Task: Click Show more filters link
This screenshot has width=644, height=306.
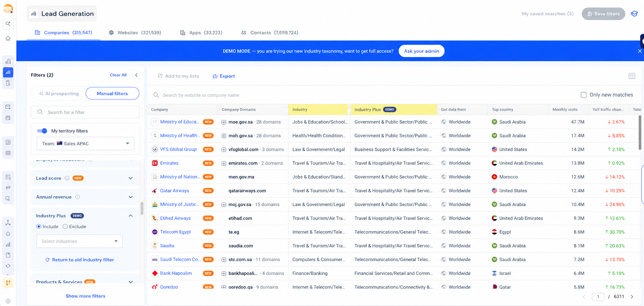Action: coord(86,296)
